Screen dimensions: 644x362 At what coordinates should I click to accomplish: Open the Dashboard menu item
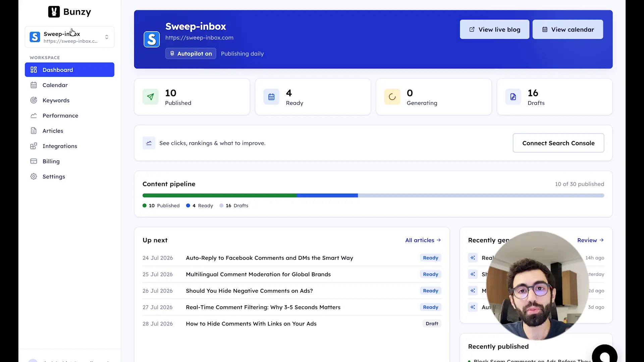pos(69,70)
